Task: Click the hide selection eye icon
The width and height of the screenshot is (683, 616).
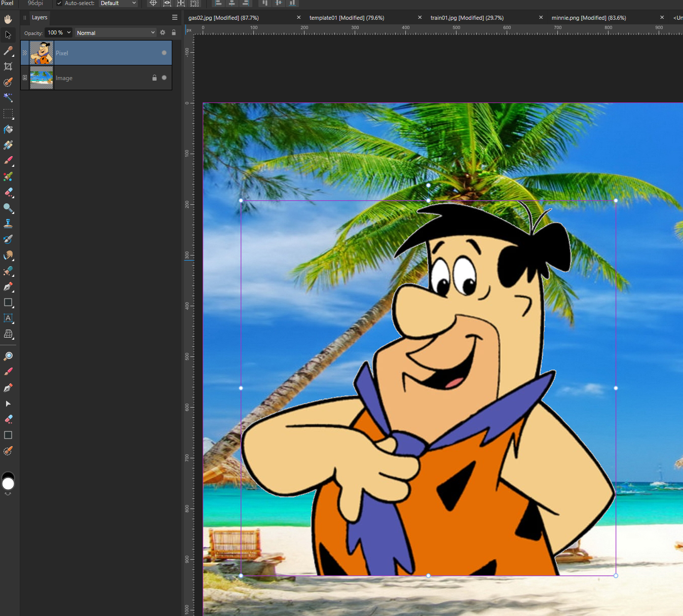Action: pyautogui.click(x=167, y=3)
